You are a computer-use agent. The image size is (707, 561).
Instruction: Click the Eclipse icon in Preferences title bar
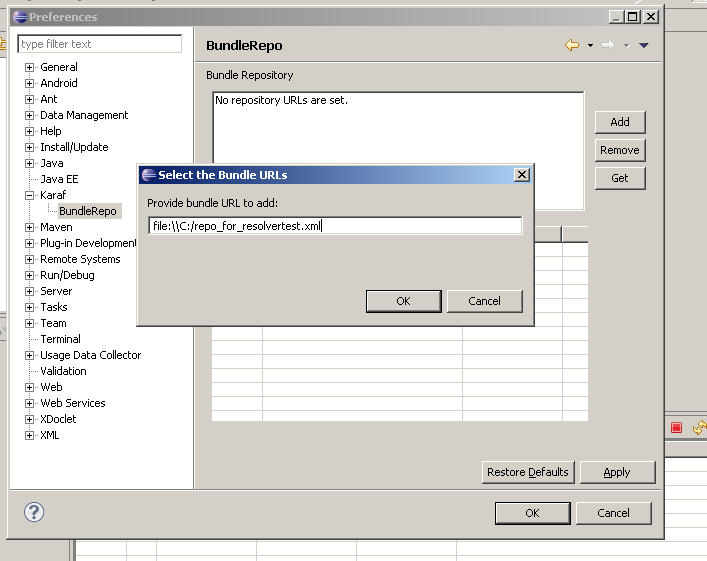[x=20, y=17]
